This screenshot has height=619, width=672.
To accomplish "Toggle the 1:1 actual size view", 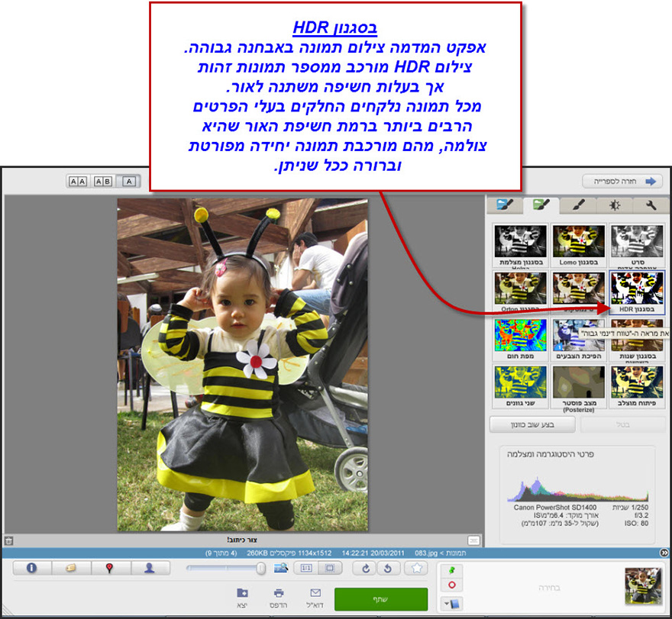I will pos(307,569).
